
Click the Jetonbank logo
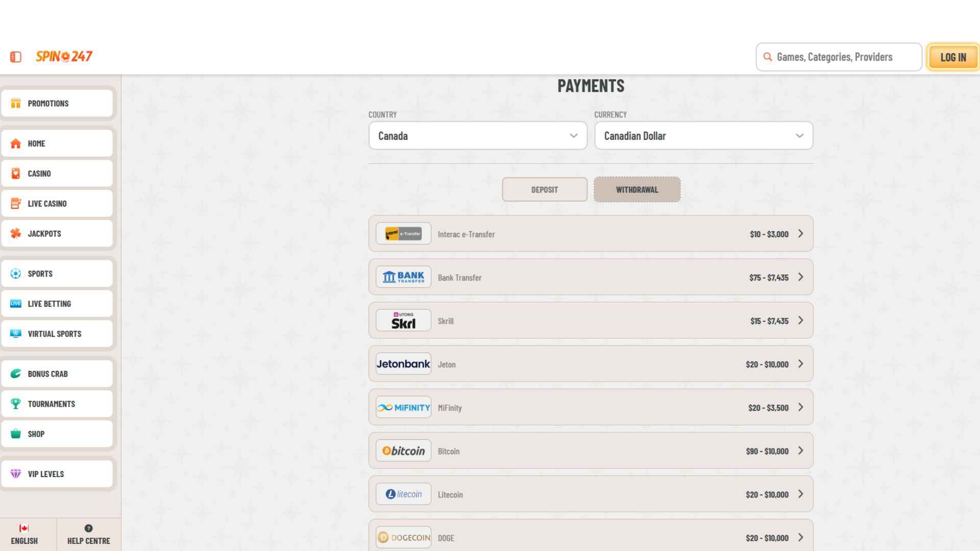click(x=403, y=364)
